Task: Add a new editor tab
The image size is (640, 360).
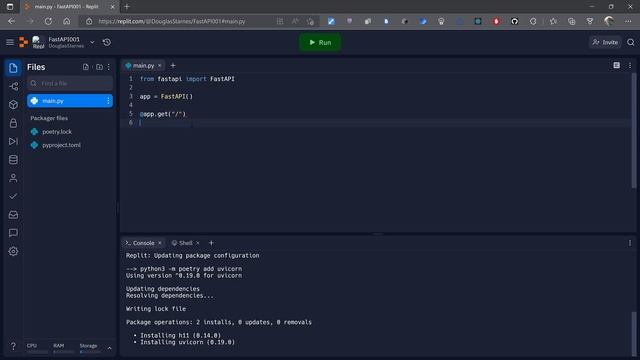Action: [x=173, y=65]
